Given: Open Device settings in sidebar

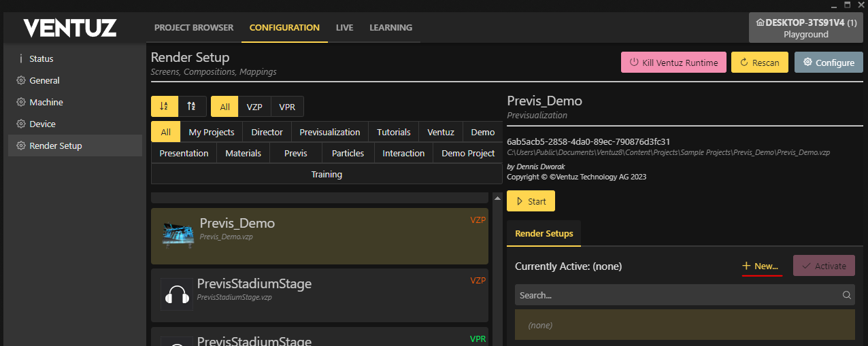Looking at the screenshot, I should tap(42, 124).
